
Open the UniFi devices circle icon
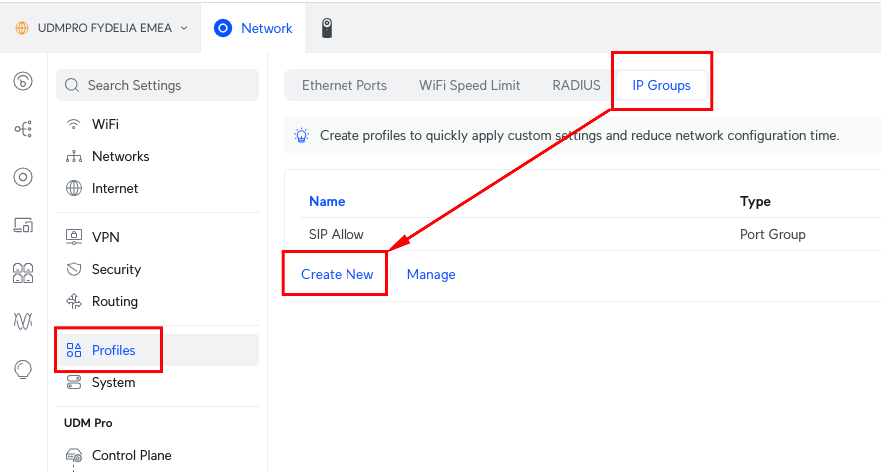click(23, 177)
